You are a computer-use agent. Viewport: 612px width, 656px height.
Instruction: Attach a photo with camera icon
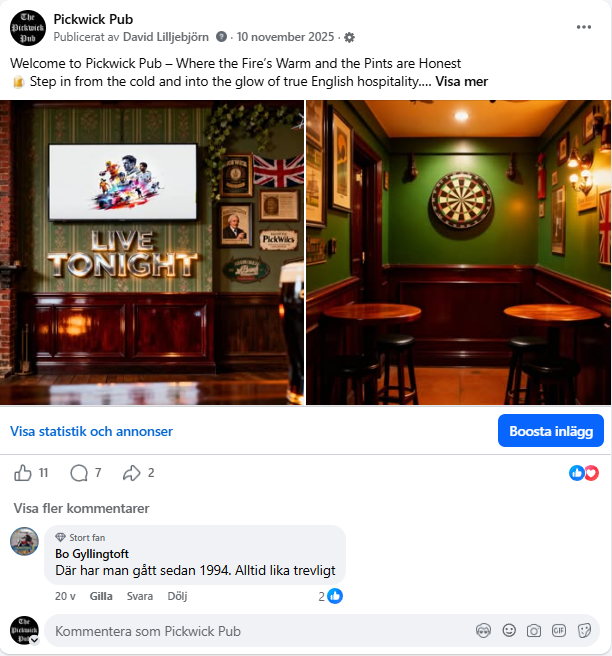pyautogui.click(x=534, y=630)
